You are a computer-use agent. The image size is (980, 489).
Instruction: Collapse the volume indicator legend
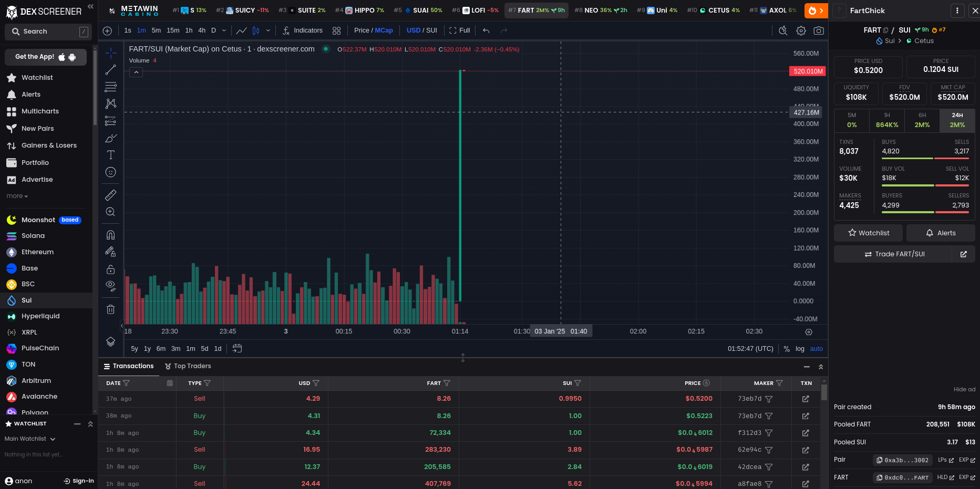136,72
